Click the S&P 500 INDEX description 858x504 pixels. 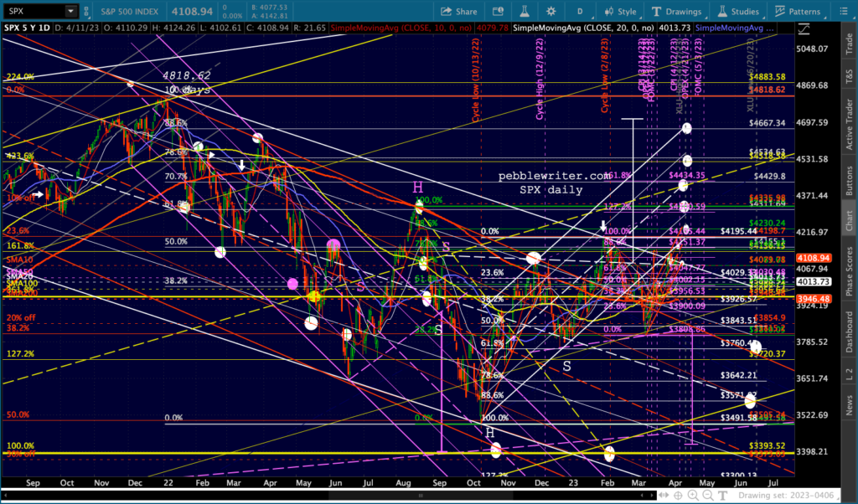(129, 12)
